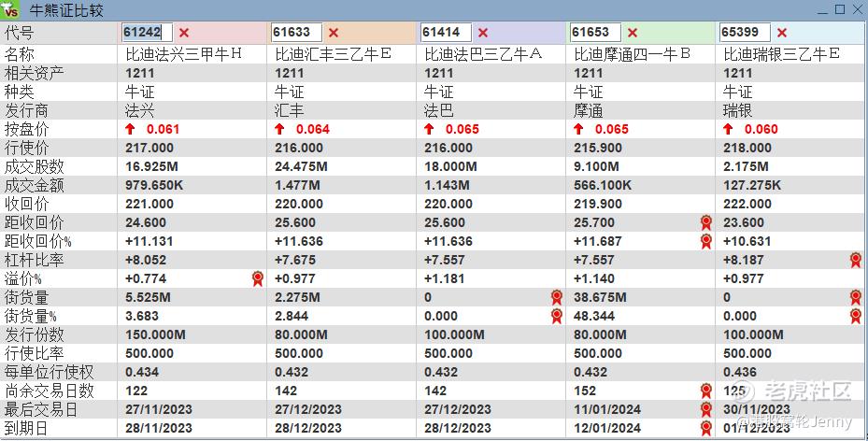Click the 尚余交易日数 row label
868x441 pixels.
50,391
